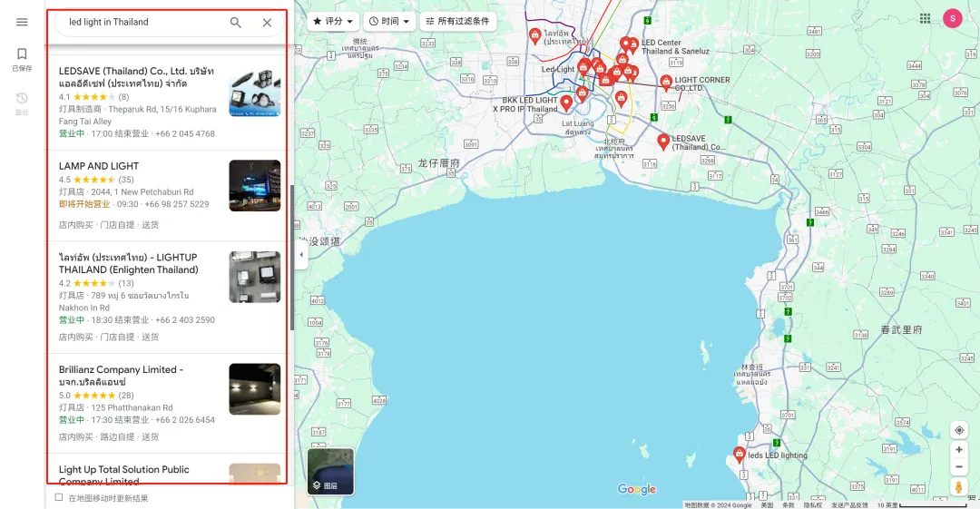980x509 pixels.
Task: Toggle update results when map moves checkbox
Action: 59,497
